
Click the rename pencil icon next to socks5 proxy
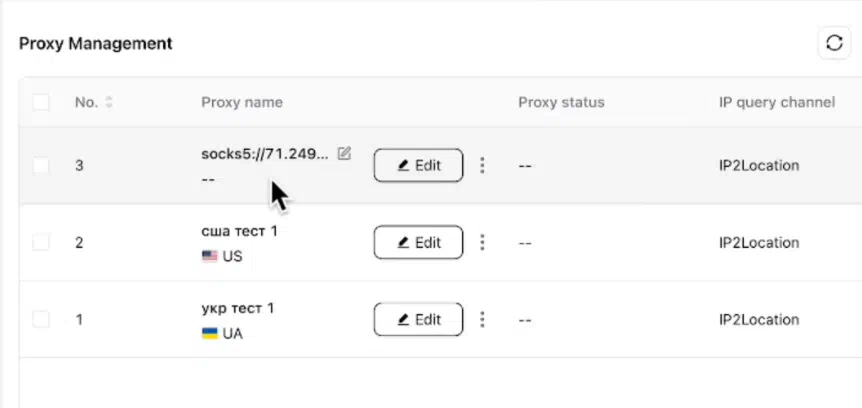pyautogui.click(x=344, y=153)
